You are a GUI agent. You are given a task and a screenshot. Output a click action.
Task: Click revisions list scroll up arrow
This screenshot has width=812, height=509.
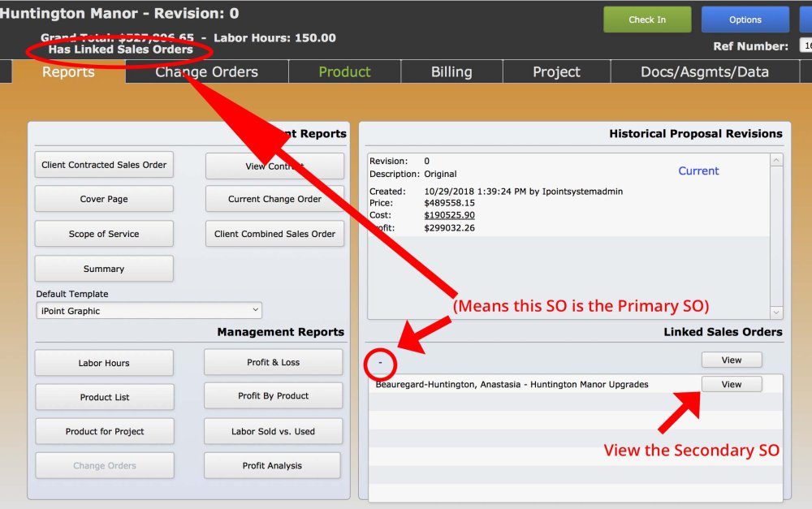[775, 160]
